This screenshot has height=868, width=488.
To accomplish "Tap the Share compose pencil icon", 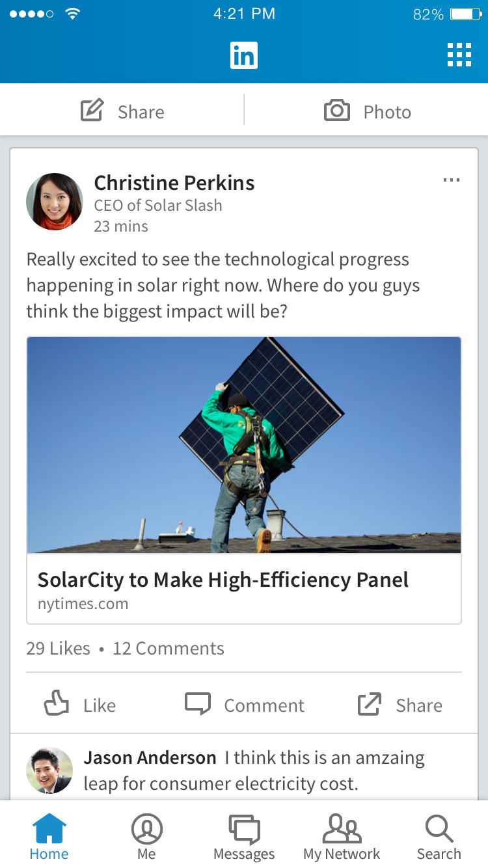I will click(92, 111).
